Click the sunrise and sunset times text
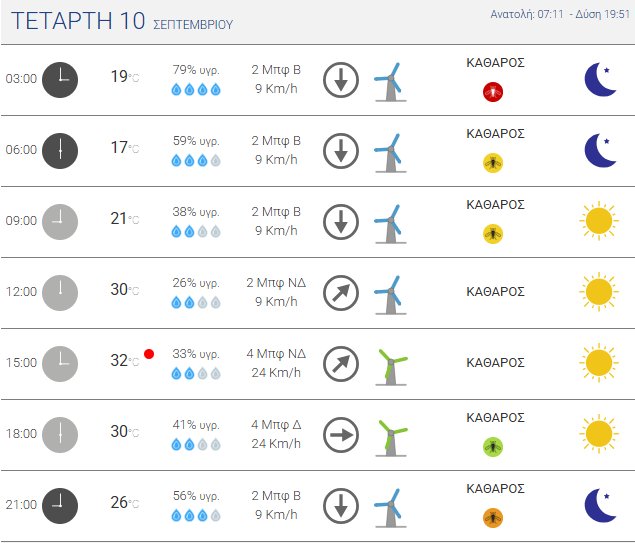 click(x=560, y=14)
